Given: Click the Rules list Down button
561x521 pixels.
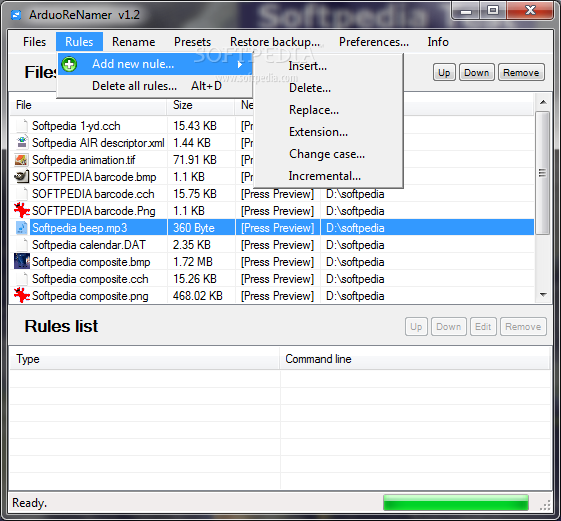Looking at the screenshot, I should [x=449, y=327].
